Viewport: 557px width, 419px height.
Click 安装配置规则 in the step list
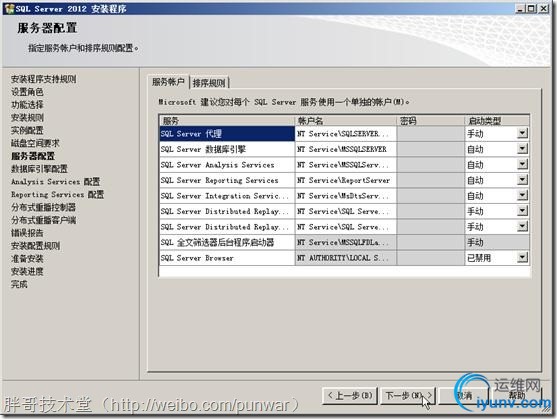[35, 245]
